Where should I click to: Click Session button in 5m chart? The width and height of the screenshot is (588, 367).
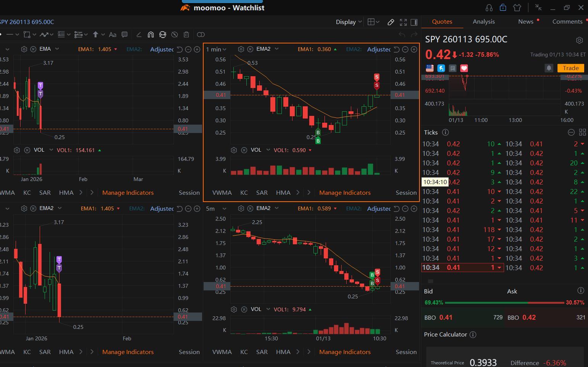[406, 352]
